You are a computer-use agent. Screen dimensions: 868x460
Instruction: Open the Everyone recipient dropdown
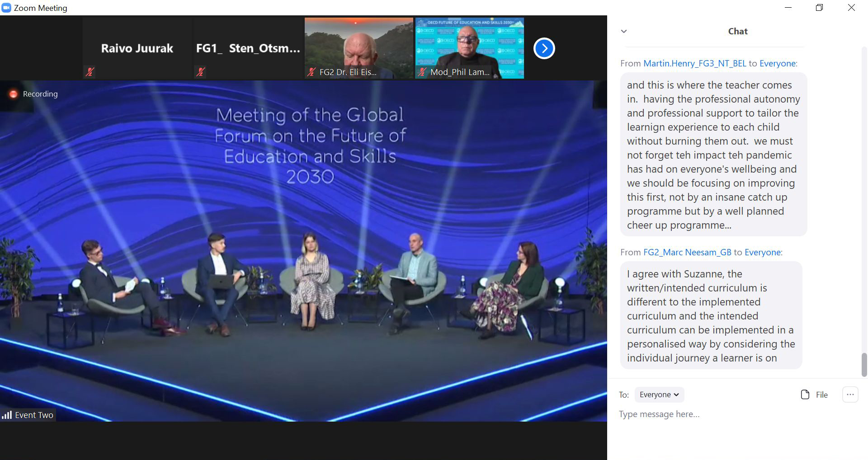click(659, 394)
